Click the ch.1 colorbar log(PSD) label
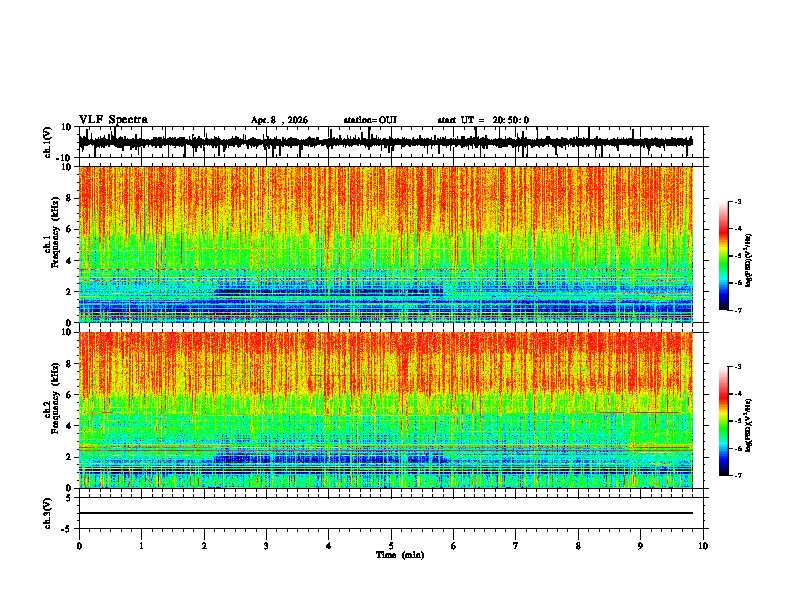 click(749, 261)
